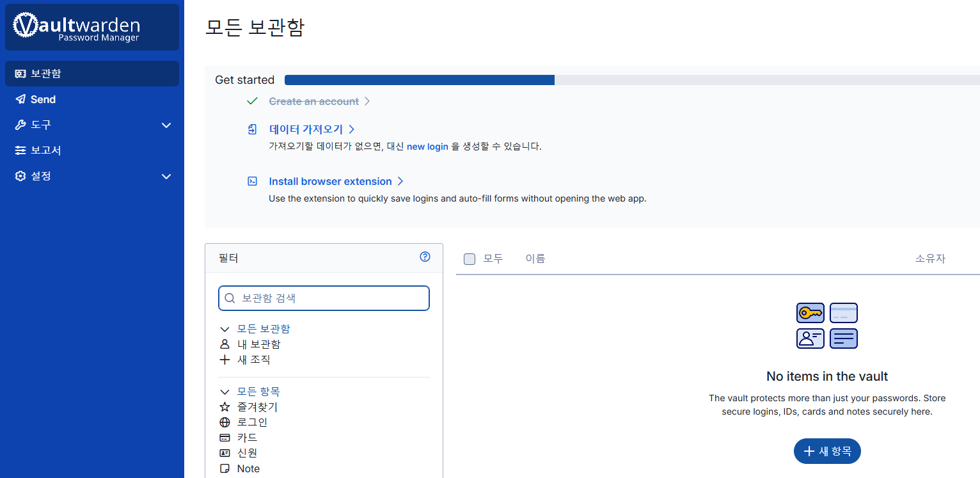The image size is (980, 478).
Task: Collapse the 모든 항목 filter group
Action: tap(225, 391)
